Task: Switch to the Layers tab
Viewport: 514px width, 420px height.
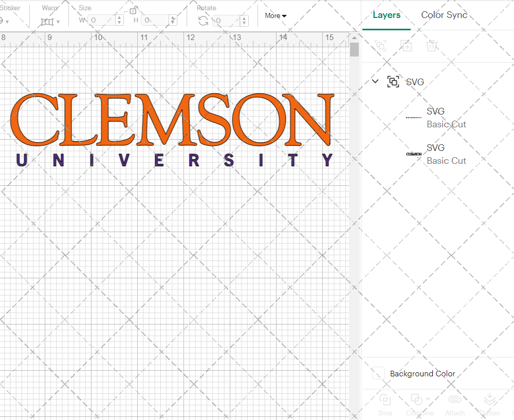Action: point(387,15)
